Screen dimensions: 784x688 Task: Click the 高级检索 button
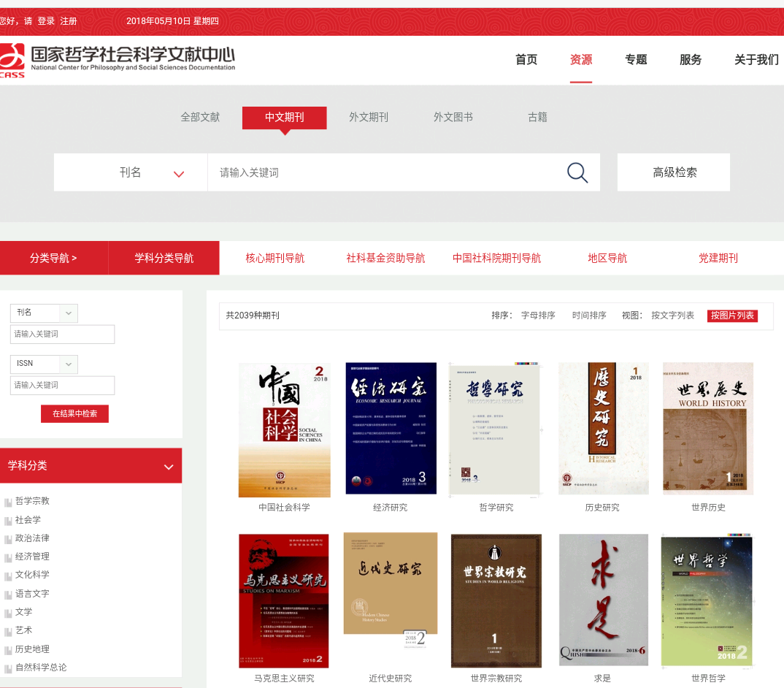click(x=674, y=172)
